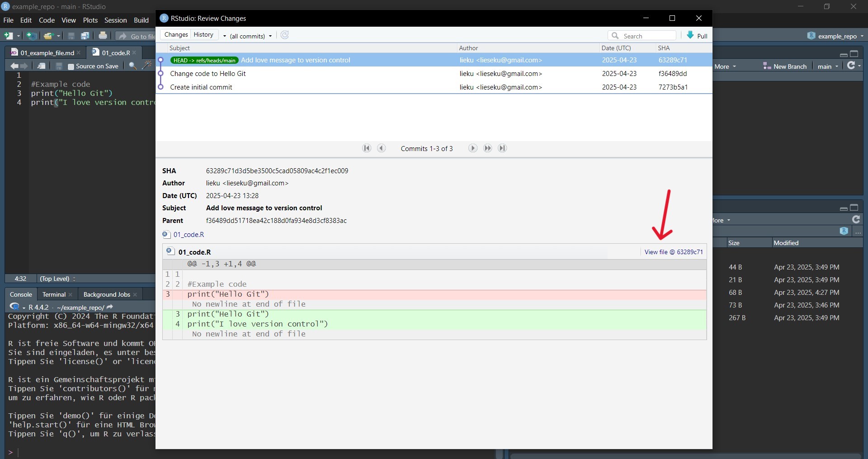Open the File menu
868x459 pixels.
click(x=8, y=20)
